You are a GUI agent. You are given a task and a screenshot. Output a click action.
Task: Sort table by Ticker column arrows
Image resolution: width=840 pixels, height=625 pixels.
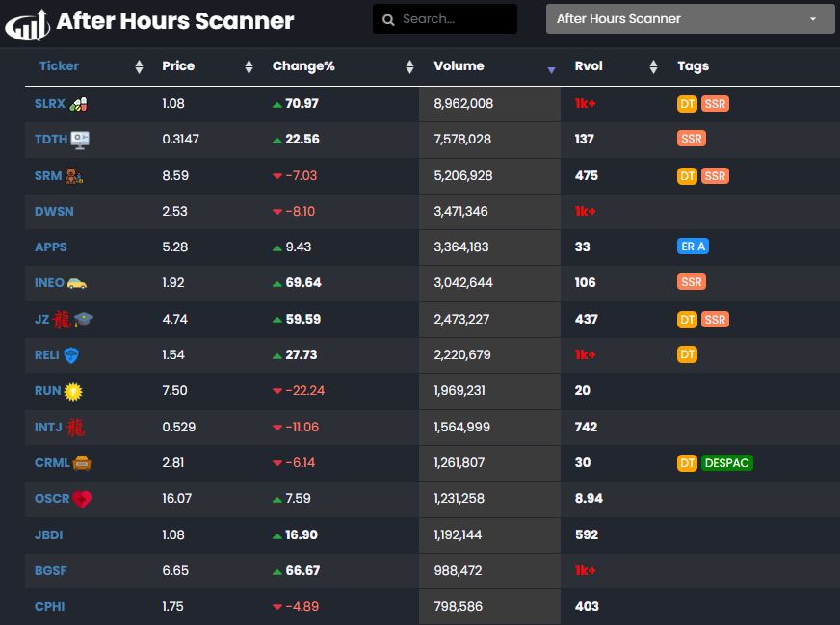coord(140,66)
